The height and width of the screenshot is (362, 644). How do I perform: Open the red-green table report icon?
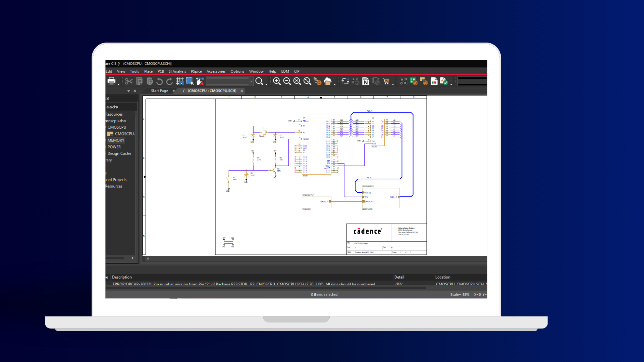coord(434,81)
